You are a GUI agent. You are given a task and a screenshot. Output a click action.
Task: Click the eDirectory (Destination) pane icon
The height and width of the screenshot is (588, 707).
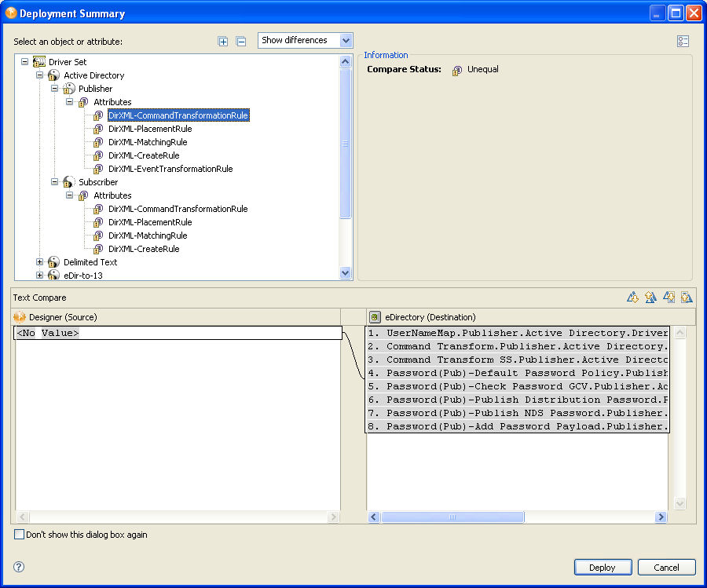tap(375, 317)
